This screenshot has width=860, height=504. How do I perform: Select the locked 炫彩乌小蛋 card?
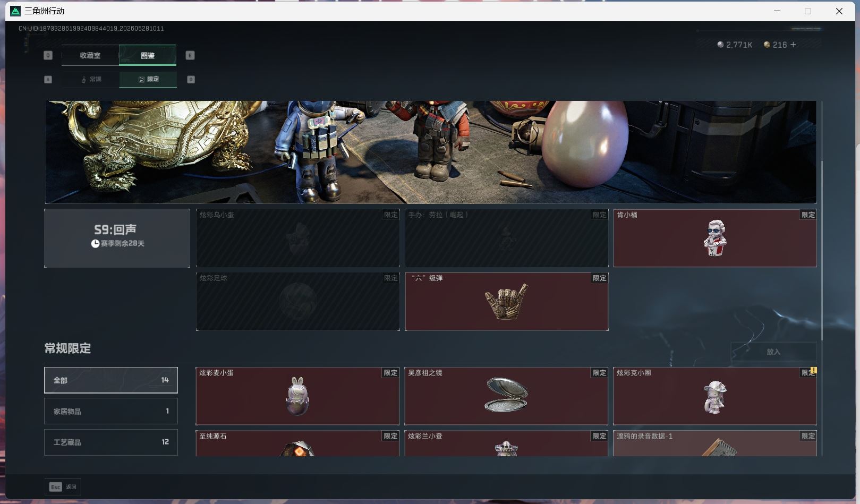click(297, 238)
